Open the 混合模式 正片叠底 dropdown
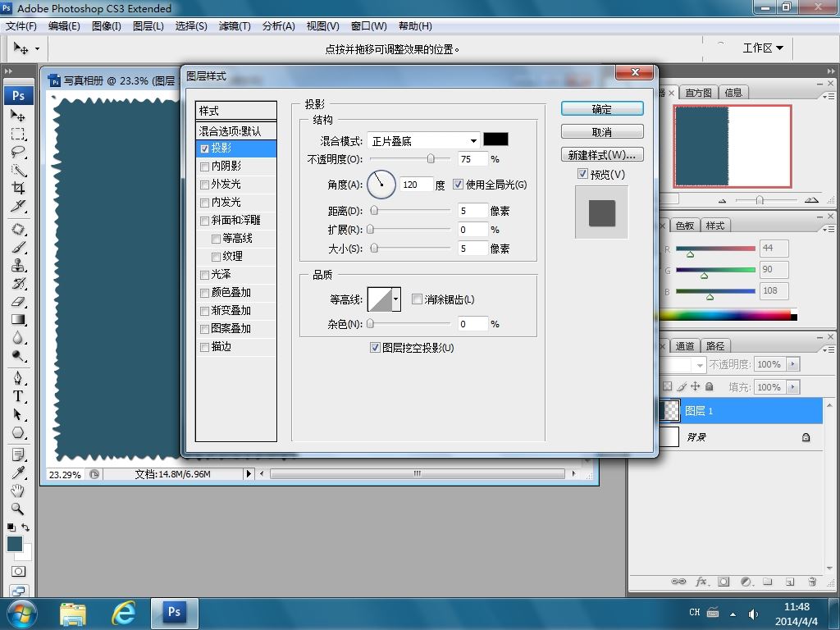Viewport: 840px width, 630px height. (x=423, y=141)
